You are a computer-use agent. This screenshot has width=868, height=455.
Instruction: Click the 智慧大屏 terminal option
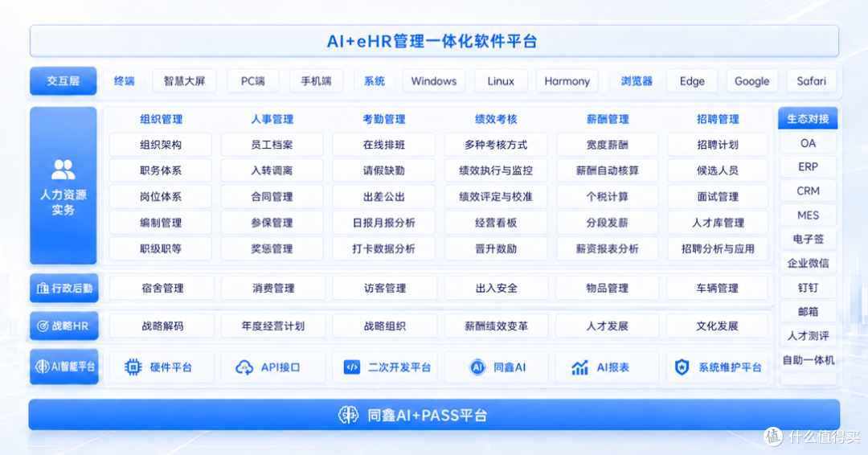pos(184,81)
